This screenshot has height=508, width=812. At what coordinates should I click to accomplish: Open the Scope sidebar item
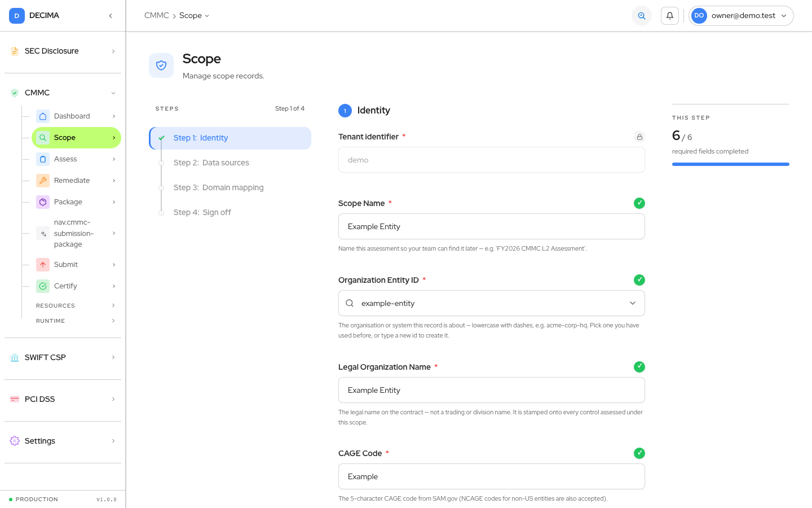76,138
